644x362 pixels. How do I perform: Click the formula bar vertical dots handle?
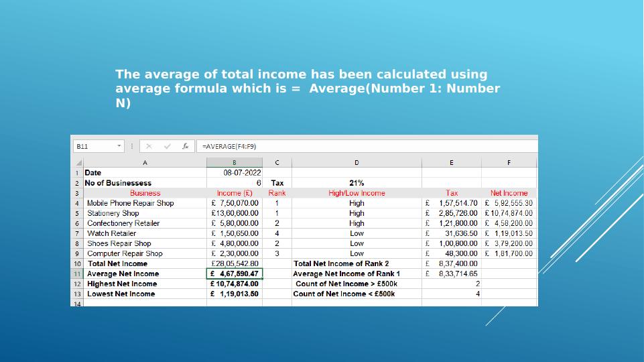tap(132, 146)
